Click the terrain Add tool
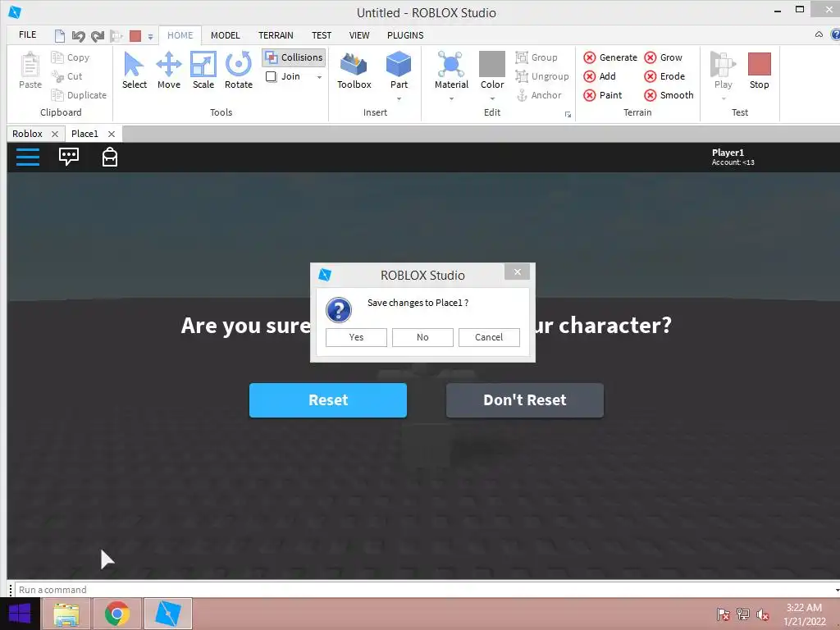Screen dimensions: 840x630 click(600, 76)
